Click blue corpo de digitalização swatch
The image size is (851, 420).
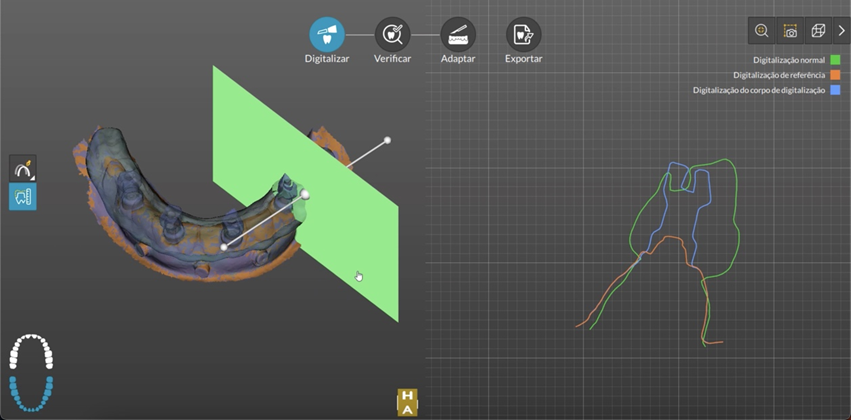click(x=835, y=90)
